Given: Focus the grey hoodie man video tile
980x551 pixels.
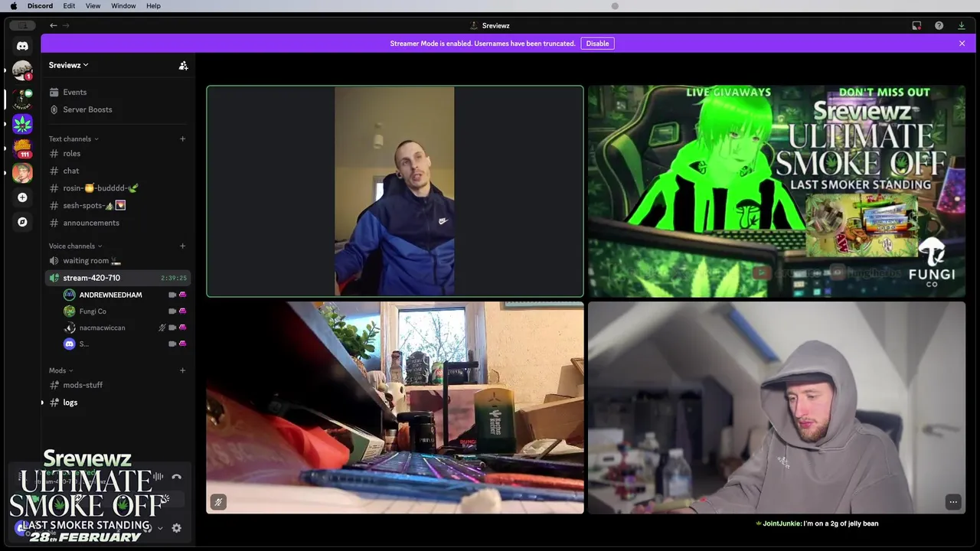Looking at the screenshot, I should (x=776, y=407).
